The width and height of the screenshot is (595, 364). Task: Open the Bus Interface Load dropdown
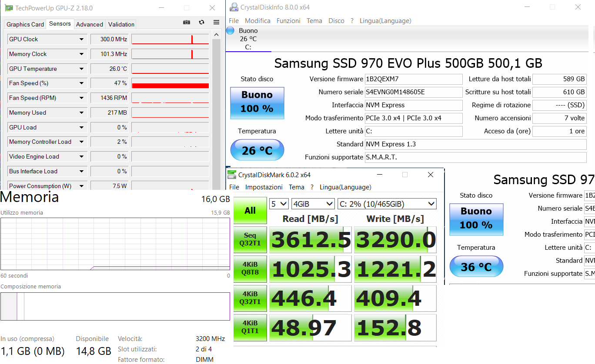[x=81, y=171]
